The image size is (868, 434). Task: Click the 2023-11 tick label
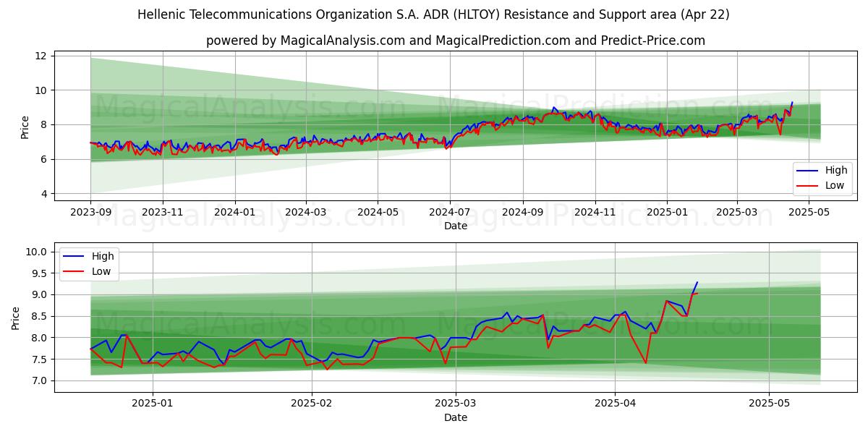(163, 213)
